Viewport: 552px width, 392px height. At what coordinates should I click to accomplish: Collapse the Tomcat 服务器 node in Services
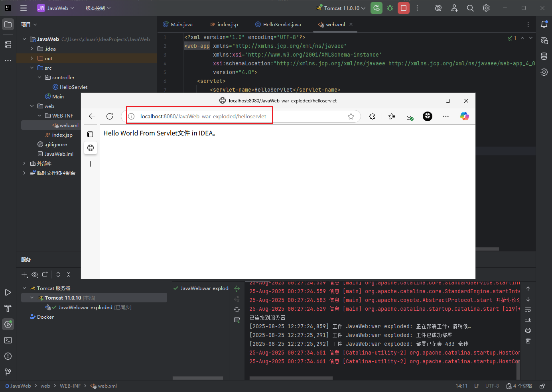click(x=24, y=288)
